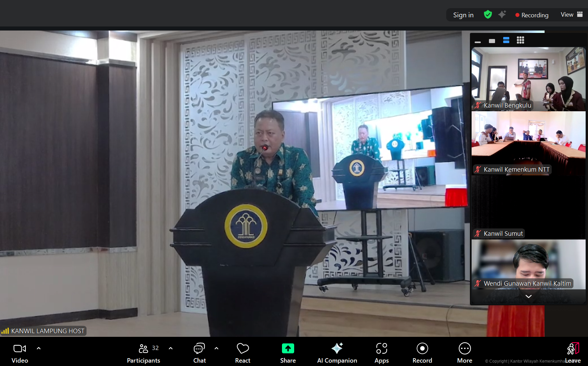Screen dimensions: 588x366
Task: Expand the Video options arrow
Action: (x=39, y=348)
